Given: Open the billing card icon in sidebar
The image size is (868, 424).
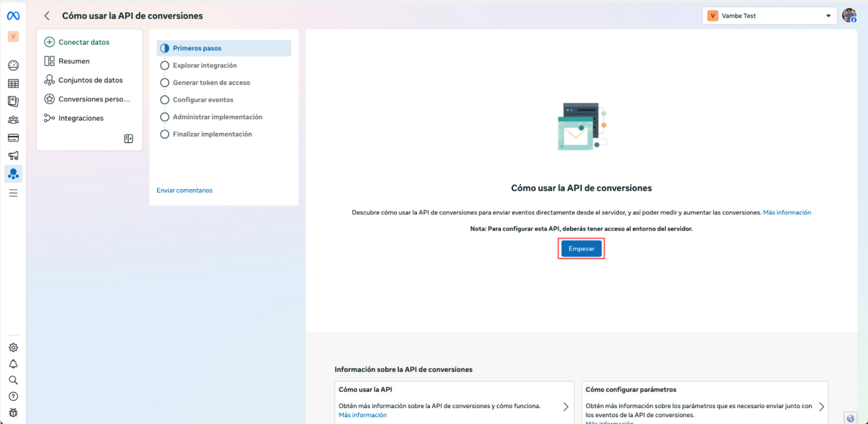Looking at the screenshot, I should [x=13, y=138].
